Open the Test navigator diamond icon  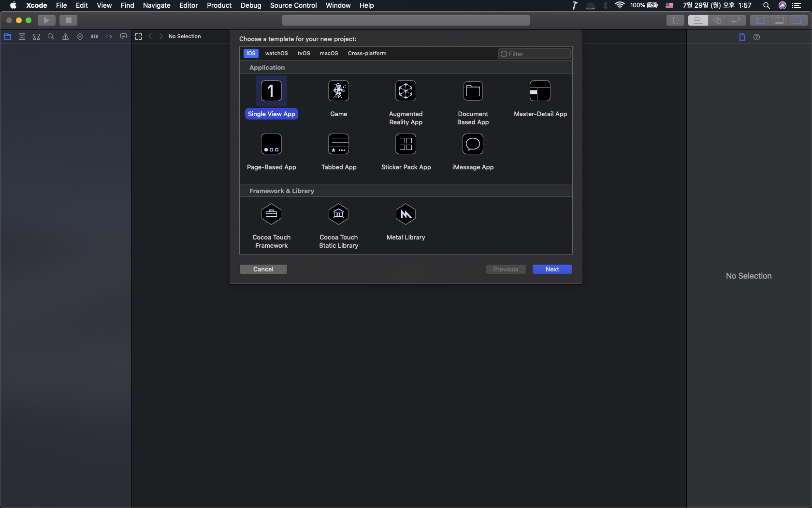80,37
